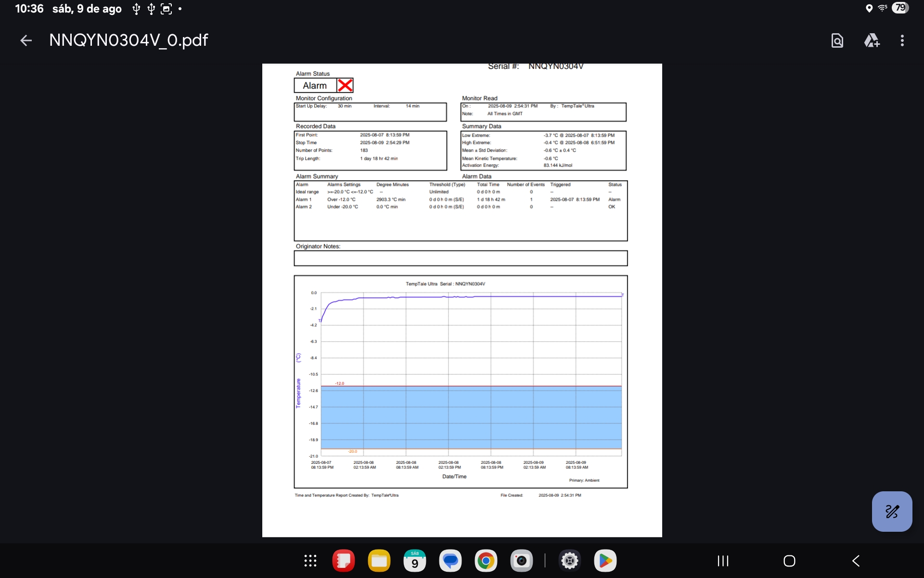Click the Originator Notes empty field

coord(461,258)
